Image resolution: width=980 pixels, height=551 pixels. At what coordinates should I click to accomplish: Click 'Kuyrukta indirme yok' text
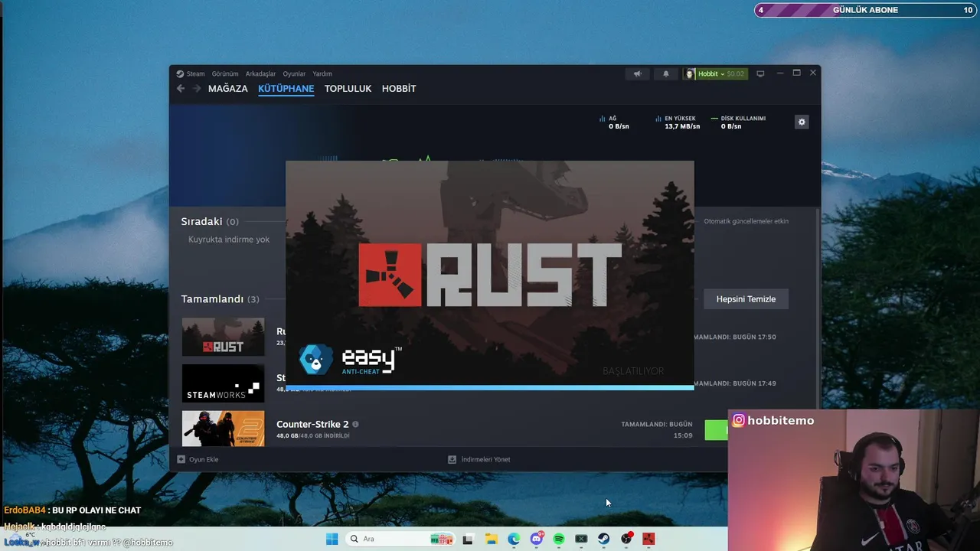[229, 240]
